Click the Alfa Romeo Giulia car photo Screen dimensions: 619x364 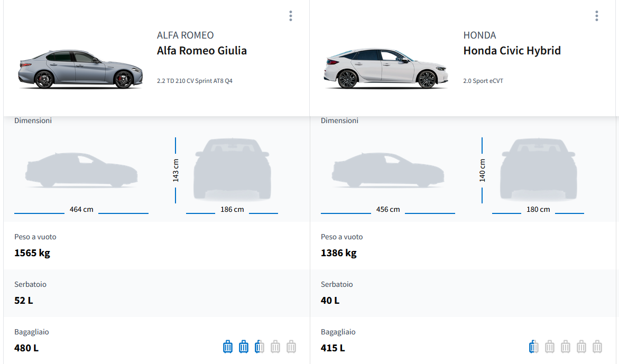click(x=80, y=69)
